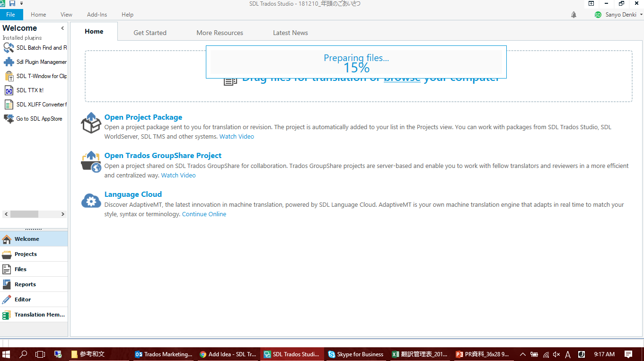This screenshot has height=361, width=644.
Task: Click the Language Cloud heading
Action: 133,194
